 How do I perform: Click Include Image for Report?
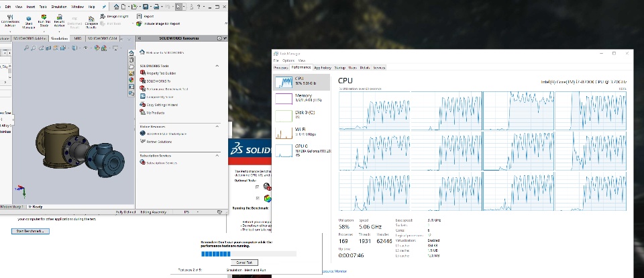158,24
